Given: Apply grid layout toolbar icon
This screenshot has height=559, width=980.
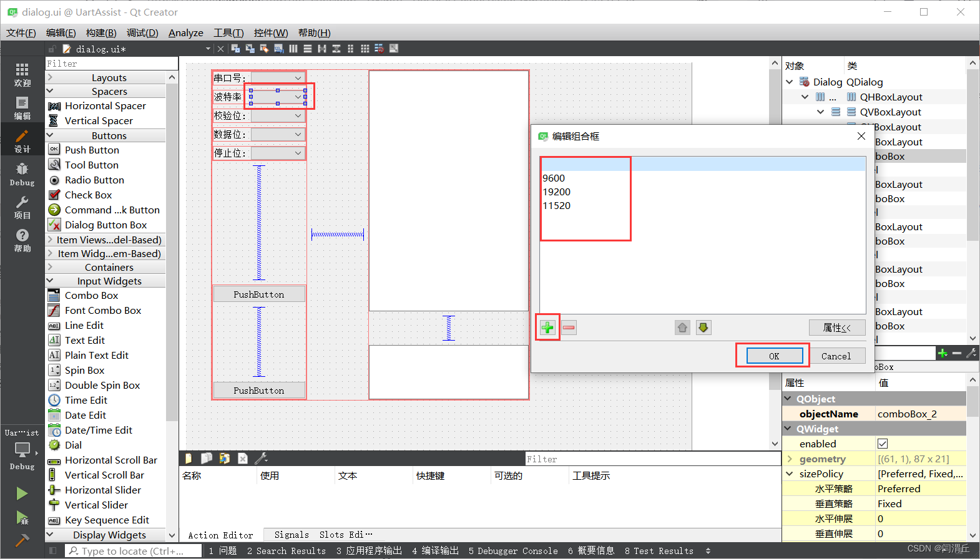Looking at the screenshot, I should pyautogui.click(x=365, y=49).
